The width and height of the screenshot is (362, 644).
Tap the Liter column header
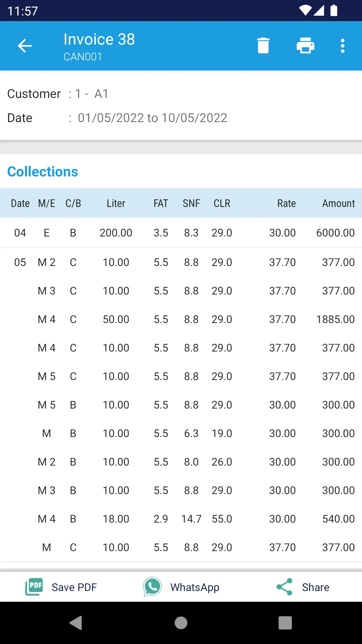(x=116, y=203)
